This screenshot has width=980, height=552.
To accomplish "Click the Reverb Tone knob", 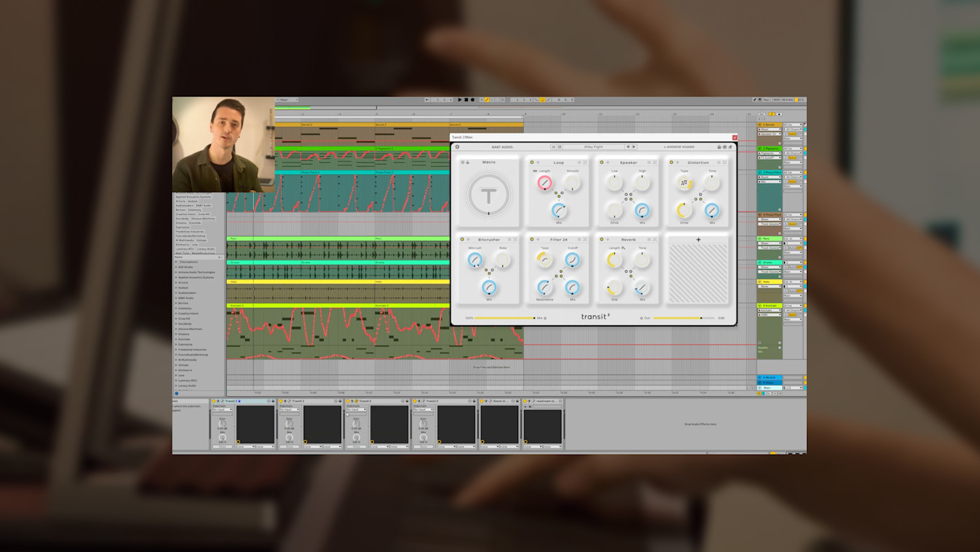I will click(x=642, y=260).
